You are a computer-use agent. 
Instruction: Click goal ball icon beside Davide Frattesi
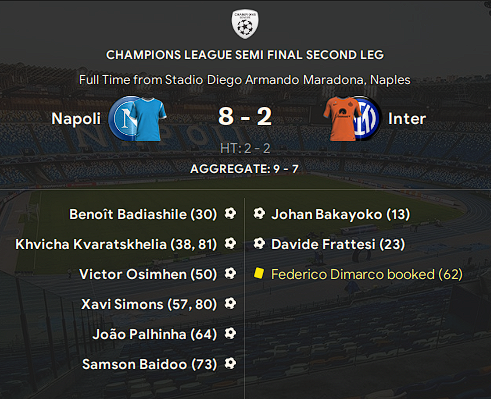tap(259, 243)
